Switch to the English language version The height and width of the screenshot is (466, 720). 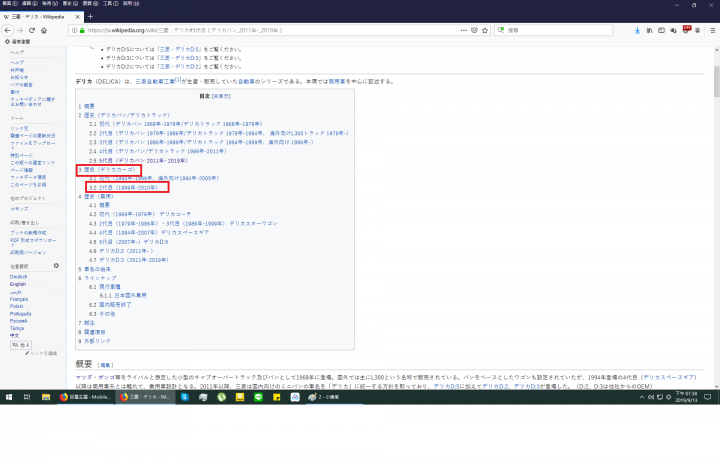18,284
